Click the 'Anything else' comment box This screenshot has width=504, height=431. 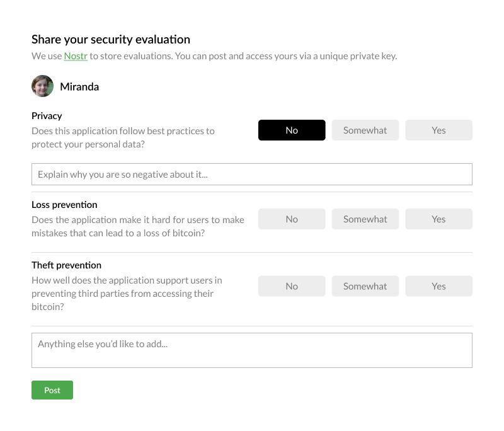click(252, 349)
